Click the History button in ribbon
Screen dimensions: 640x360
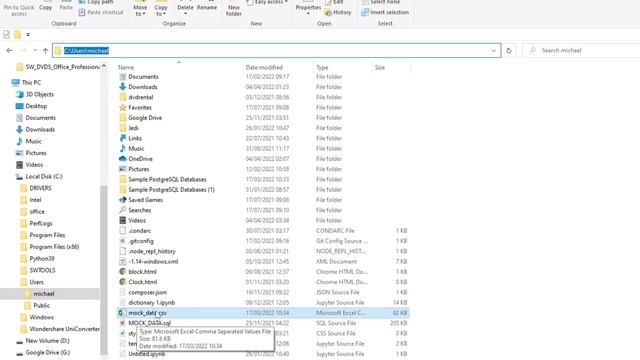338,12
